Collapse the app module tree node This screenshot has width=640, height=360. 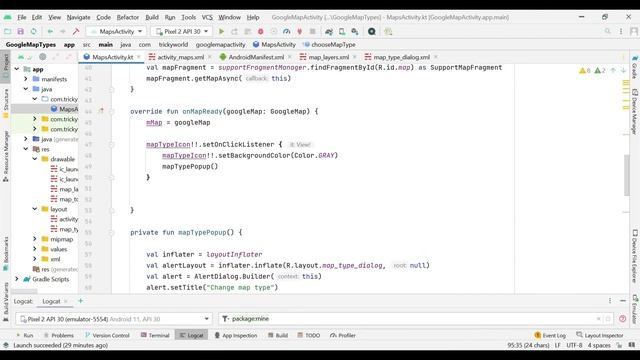[x=17, y=69]
